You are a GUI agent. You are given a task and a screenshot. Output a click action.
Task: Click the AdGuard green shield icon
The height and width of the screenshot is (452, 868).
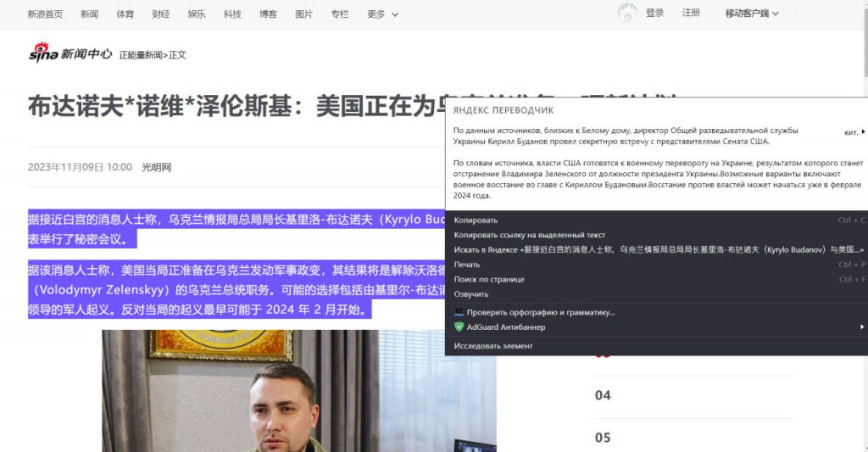click(459, 326)
